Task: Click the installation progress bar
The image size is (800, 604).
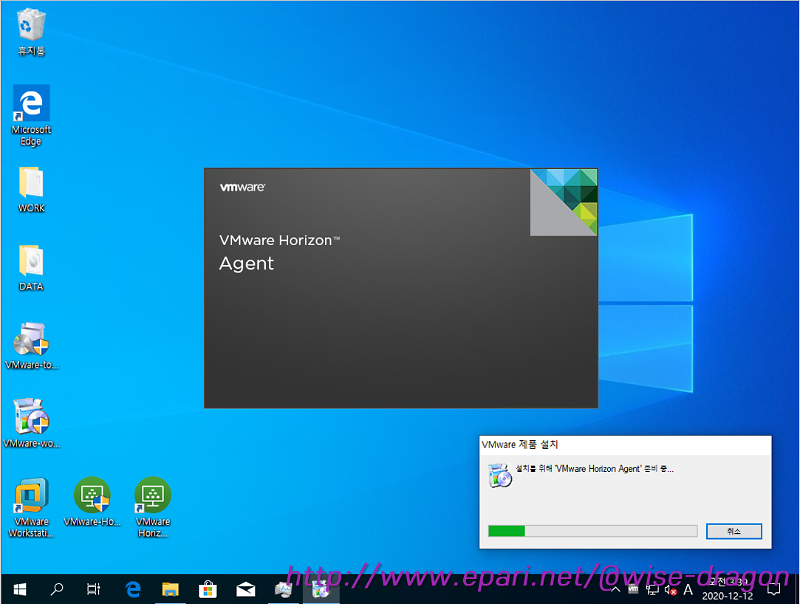Action: [x=592, y=531]
